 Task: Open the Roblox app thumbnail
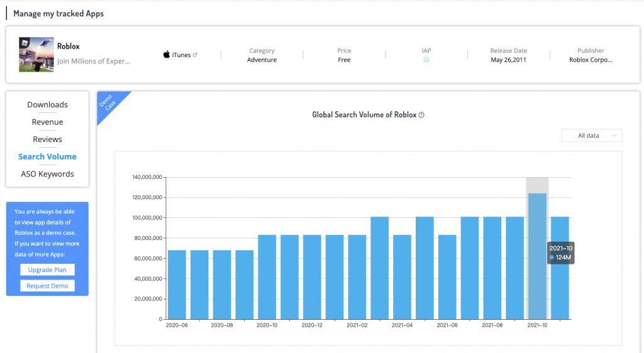pyautogui.click(x=36, y=54)
